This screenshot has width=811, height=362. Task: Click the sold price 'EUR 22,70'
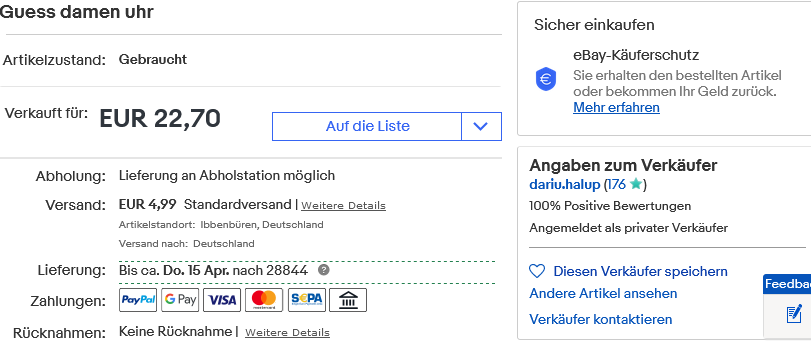coord(160,119)
